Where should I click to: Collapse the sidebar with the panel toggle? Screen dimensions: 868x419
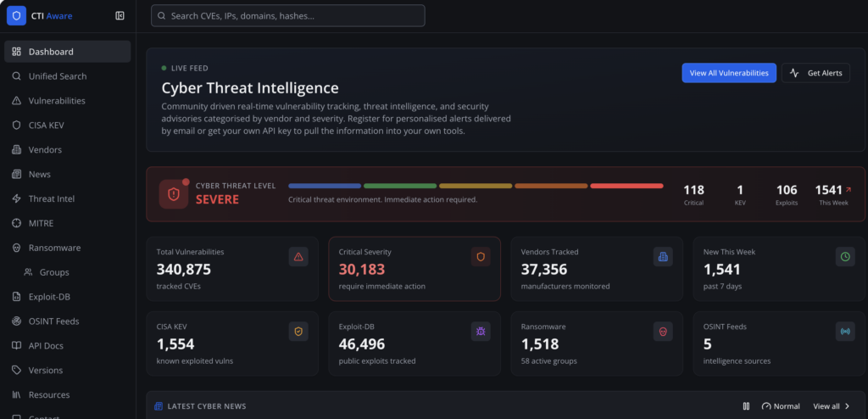[x=120, y=15]
